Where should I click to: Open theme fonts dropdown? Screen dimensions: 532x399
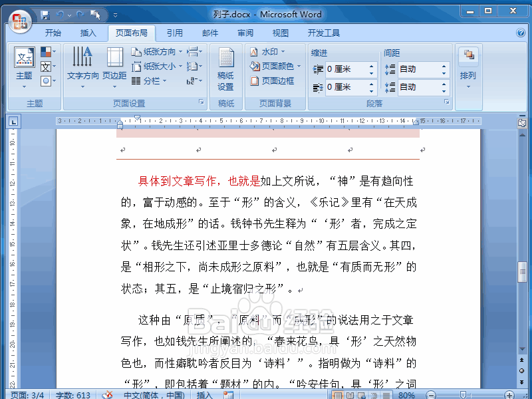coord(48,66)
